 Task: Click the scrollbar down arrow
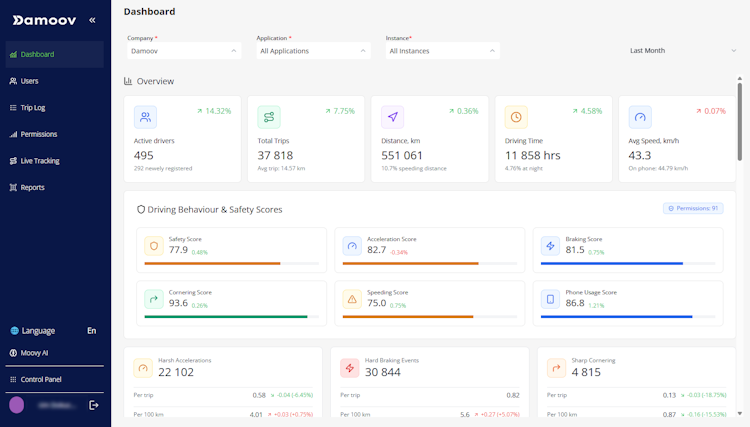(739, 414)
